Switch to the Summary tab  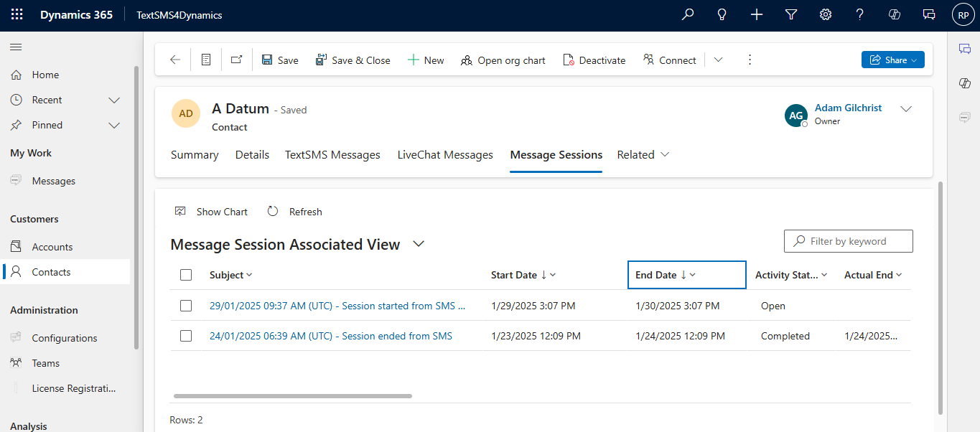coord(195,155)
